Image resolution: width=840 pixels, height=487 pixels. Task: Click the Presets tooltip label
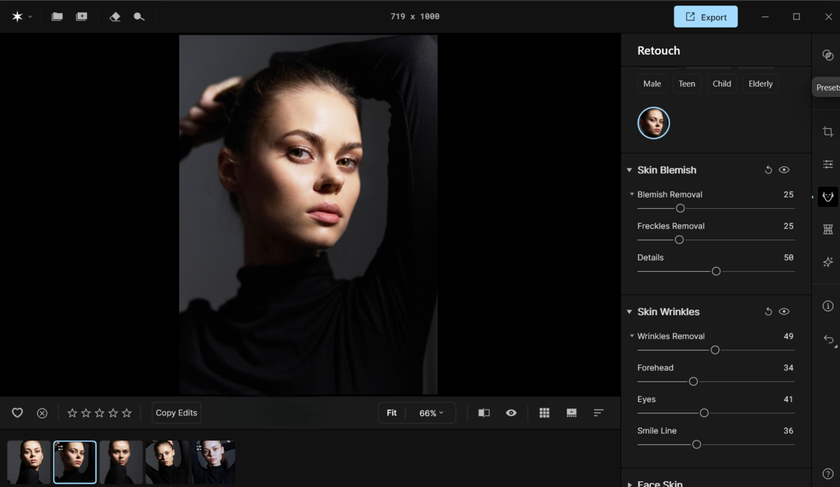827,87
